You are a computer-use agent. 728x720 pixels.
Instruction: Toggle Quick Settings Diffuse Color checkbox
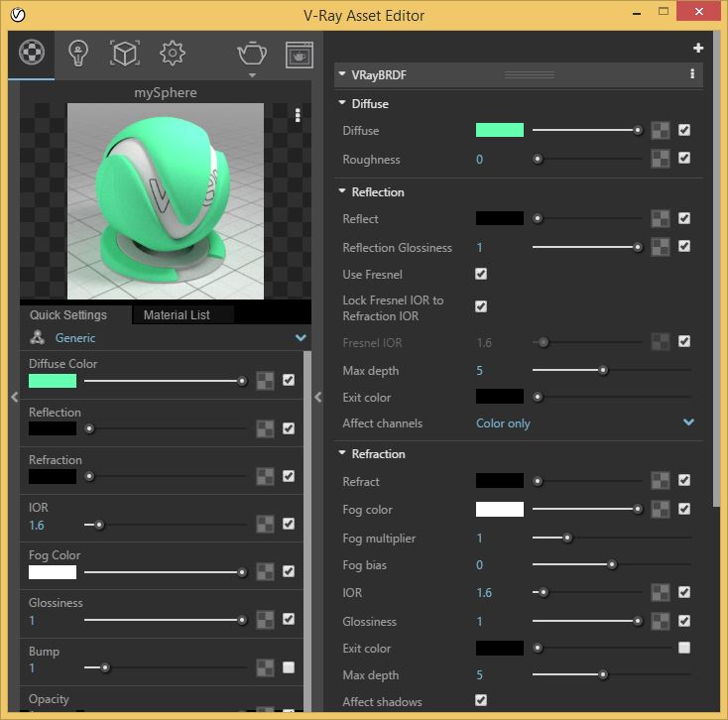(x=289, y=380)
